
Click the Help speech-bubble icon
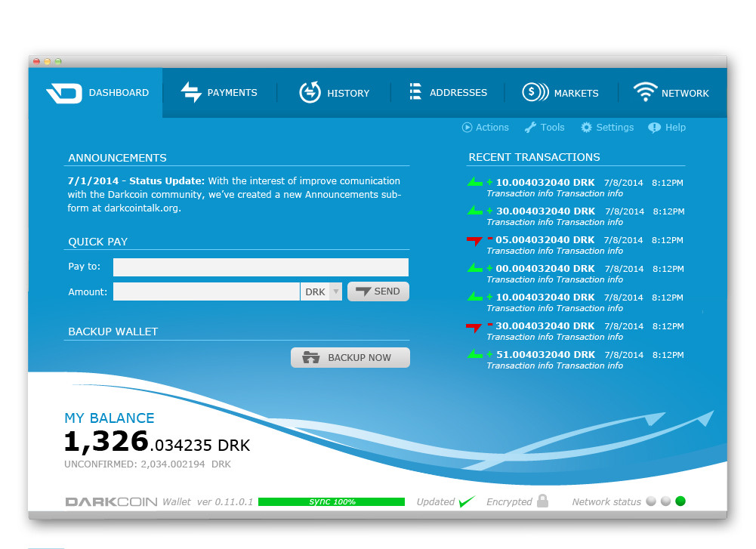[x=654, y=128]
